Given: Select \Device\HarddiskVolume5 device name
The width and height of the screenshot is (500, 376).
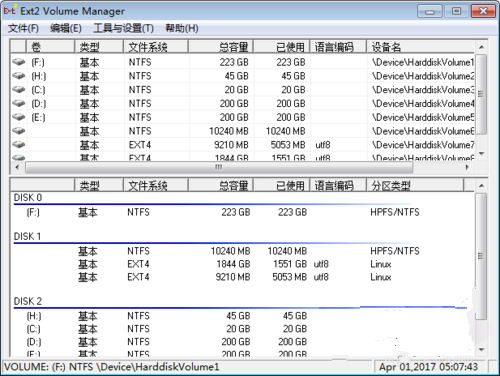Looking at the screenshot, I should click(423, 117).
